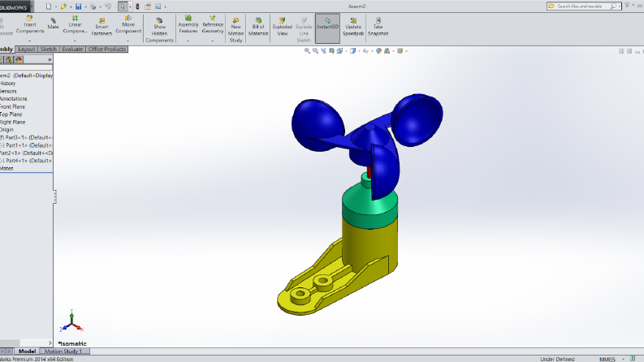Select Annotations in feature tree
This screenshot has width=644, height=362.
click(14, 99)
